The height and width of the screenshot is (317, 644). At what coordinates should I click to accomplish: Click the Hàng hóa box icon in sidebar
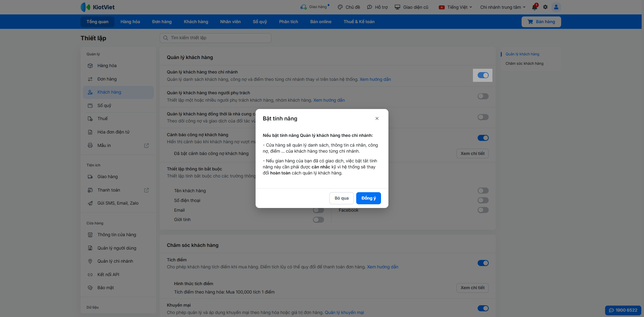pyautogui.click(x=90, y=66)
